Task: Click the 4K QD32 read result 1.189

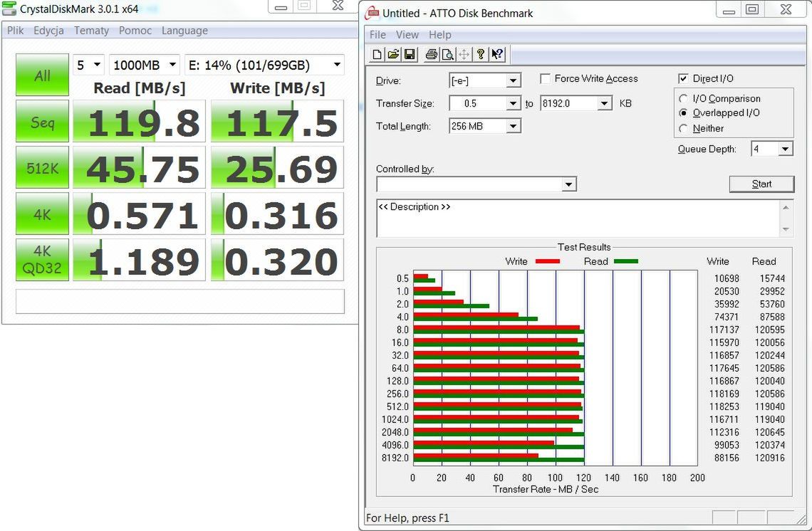Action: pyautogui.click(x=139, y=259)
